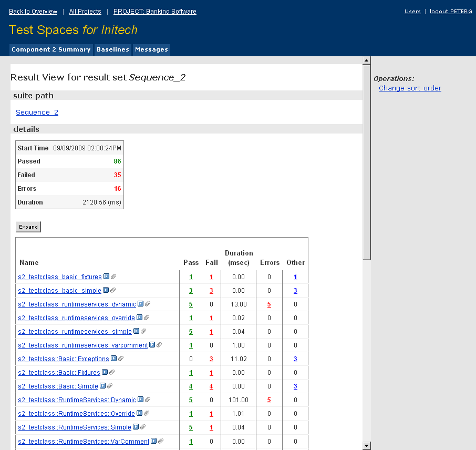Click blue arrow icon beside s2_testcclass_runtimeservices_simple
This screenshot has height=450, width=476.
[136, 331]
